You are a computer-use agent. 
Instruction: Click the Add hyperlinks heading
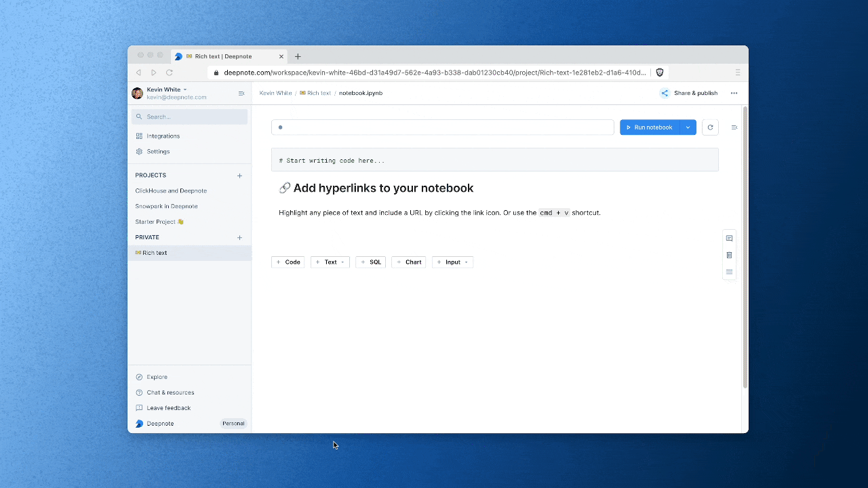point(376,188)
